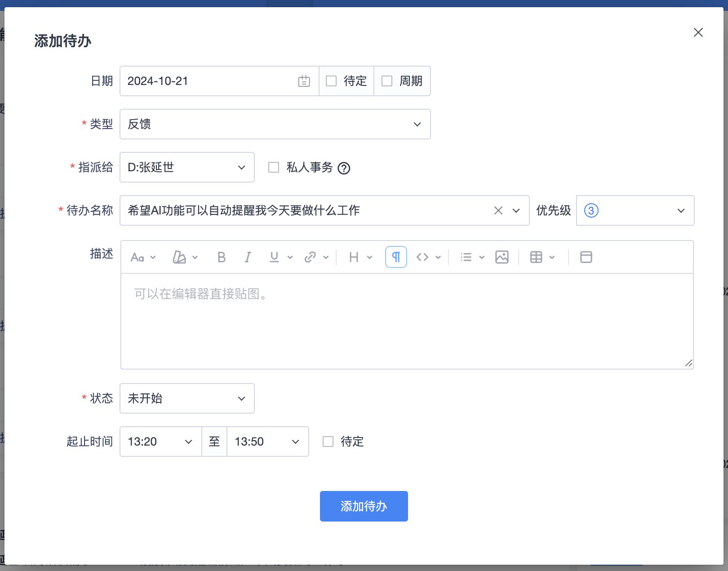Screen dimensions: 728x571
Task: Click the 添加待办 submit button
Action: (x=364, y=506)
